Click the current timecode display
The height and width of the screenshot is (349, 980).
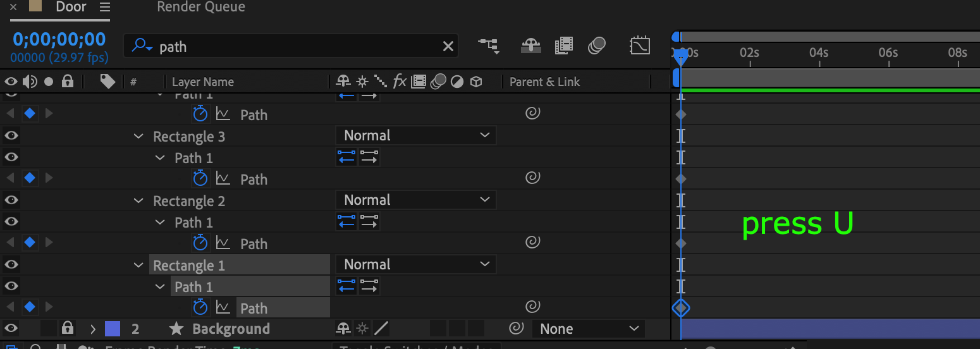tap(59, 40)
